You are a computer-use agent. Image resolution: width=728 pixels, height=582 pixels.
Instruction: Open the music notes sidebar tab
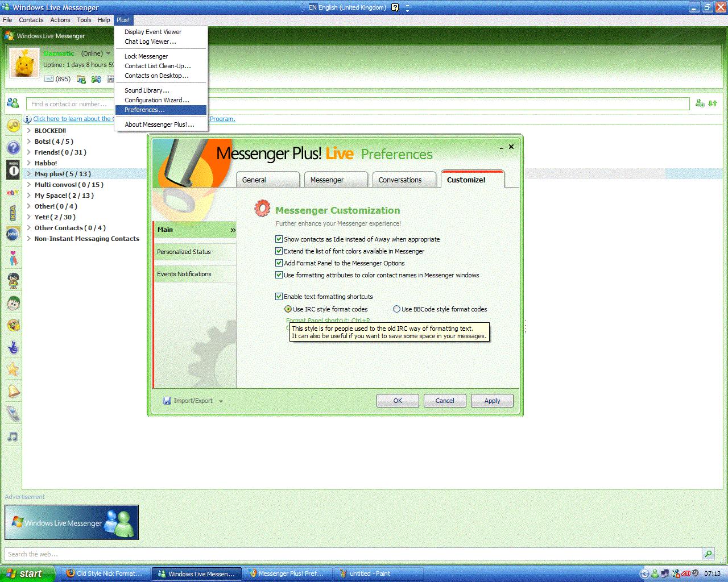[13, 436]
